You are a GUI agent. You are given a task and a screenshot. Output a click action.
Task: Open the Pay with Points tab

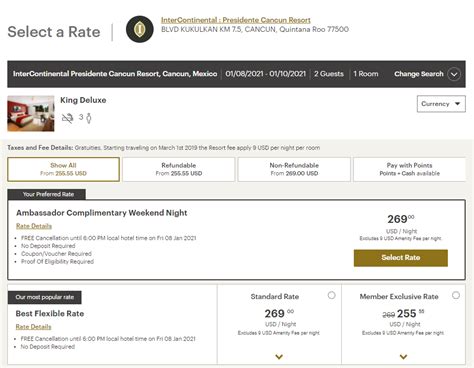click(x=409, y=169)
